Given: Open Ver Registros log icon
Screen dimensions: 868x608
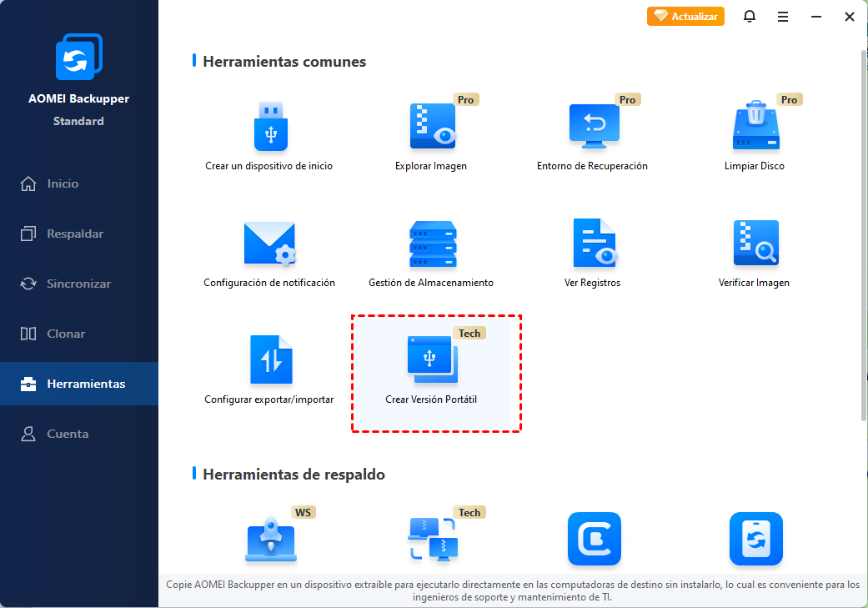Looking at the screenshot, I should (x=595, y=243).
